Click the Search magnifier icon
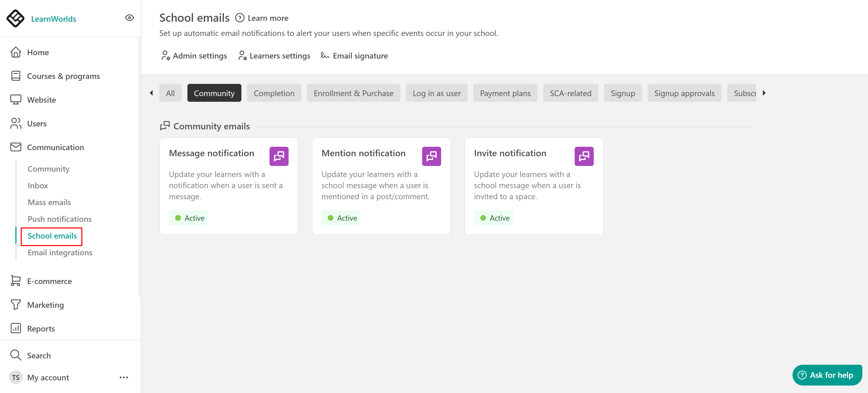Viewport: 868px width, 393px height. tap(16, 355)
